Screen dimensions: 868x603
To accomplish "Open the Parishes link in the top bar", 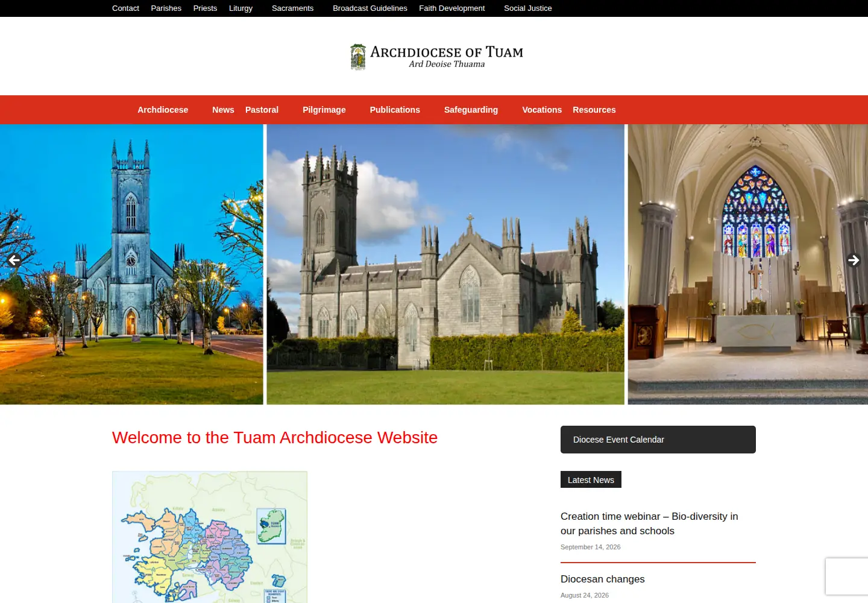I will 166,8.
